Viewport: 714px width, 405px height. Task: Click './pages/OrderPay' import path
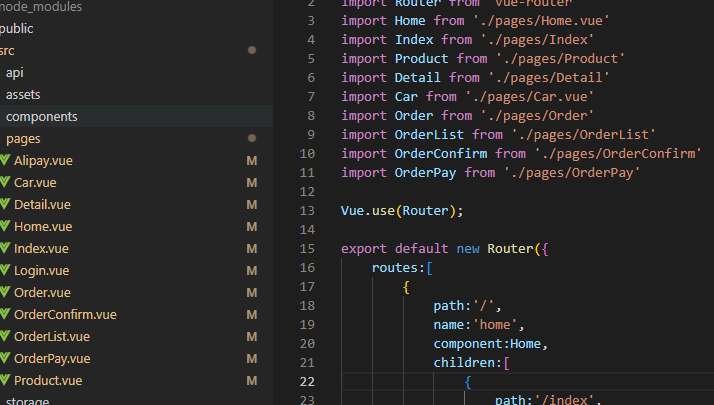(572, 173)
